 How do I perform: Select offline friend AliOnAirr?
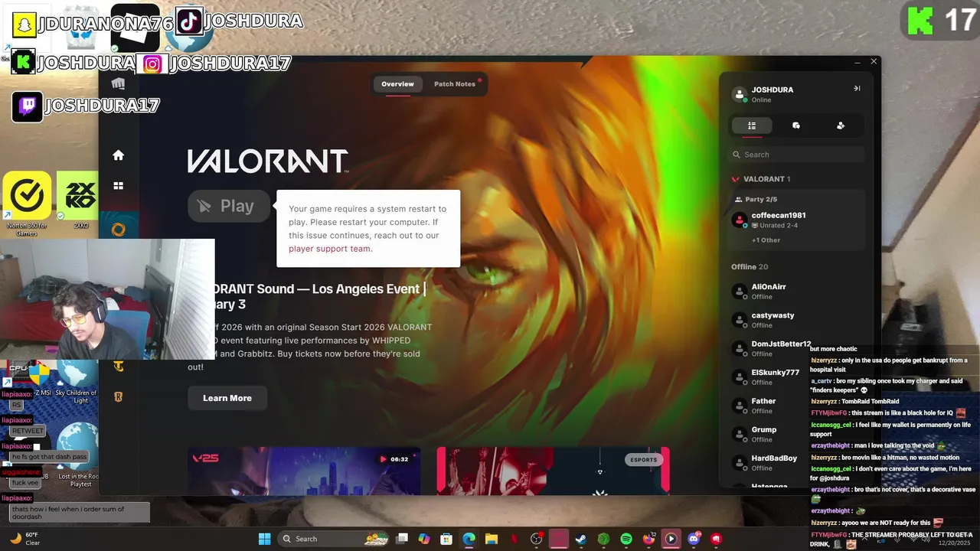(x=796, y=292)
